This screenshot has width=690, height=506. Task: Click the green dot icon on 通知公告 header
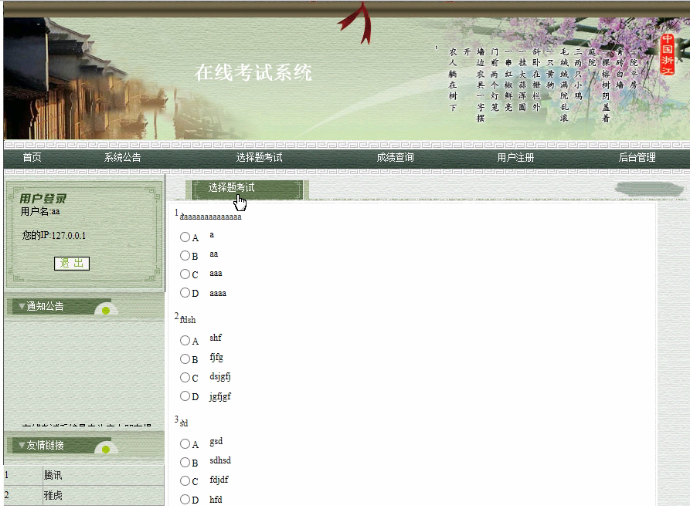tap(106, 311)
